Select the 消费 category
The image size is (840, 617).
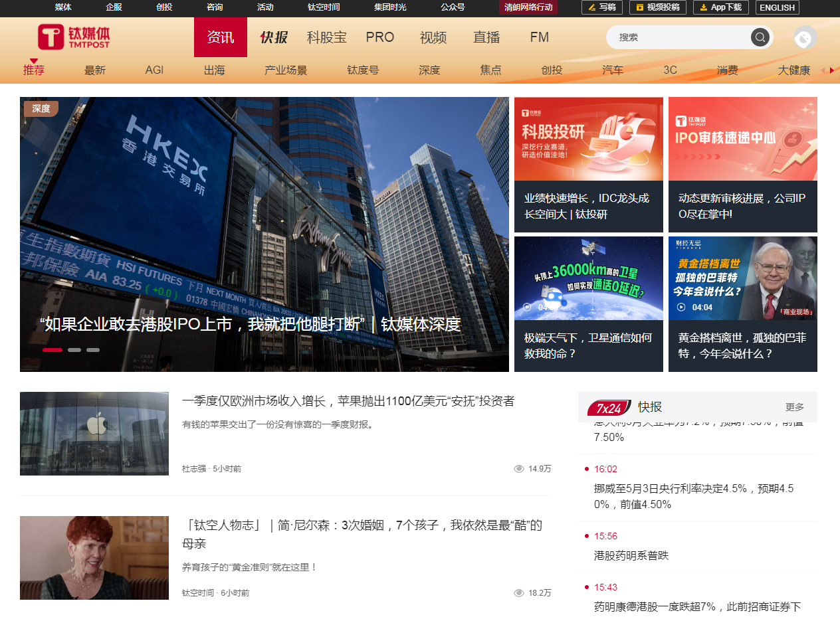[727, 70]
